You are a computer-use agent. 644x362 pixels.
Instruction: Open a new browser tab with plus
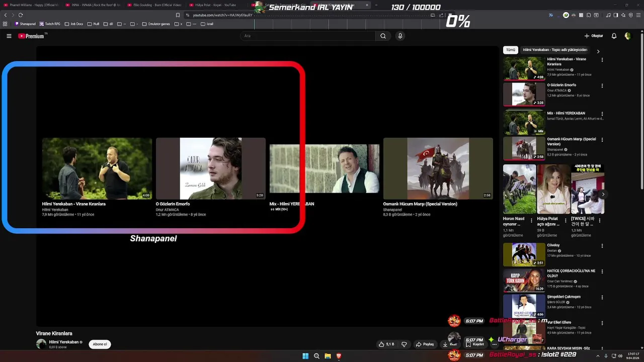click(376, 5)
